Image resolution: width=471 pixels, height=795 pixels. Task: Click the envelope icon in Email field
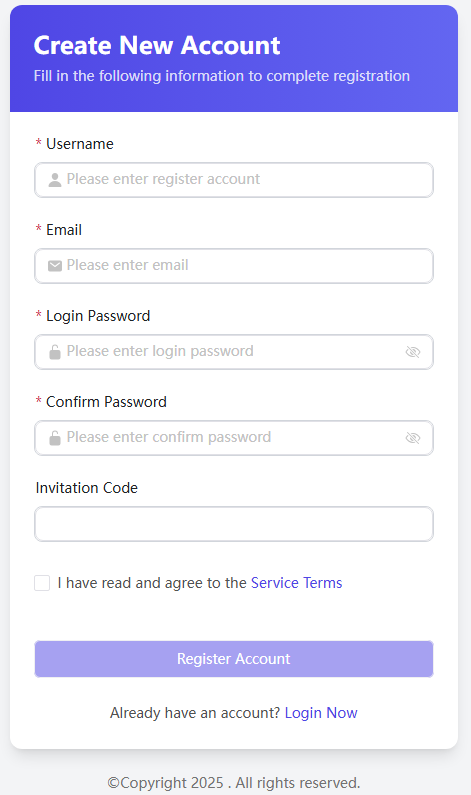pyautogui.click(x=55, y=266)
